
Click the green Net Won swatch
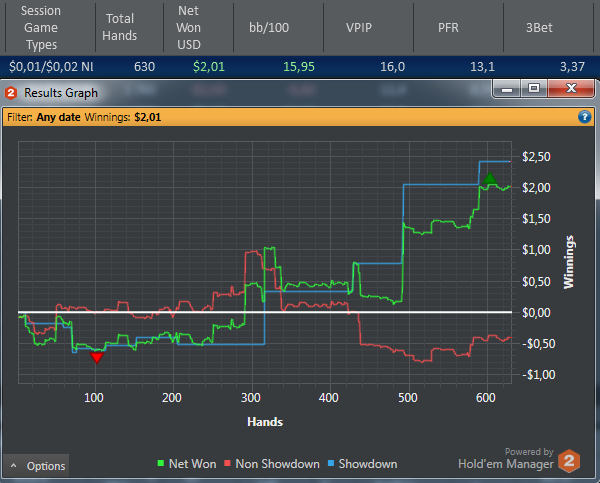[x=161, y=463]
